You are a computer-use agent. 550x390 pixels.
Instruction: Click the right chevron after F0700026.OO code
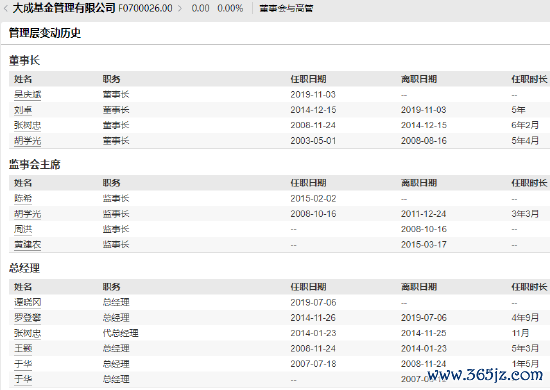[x=180, y=8]
